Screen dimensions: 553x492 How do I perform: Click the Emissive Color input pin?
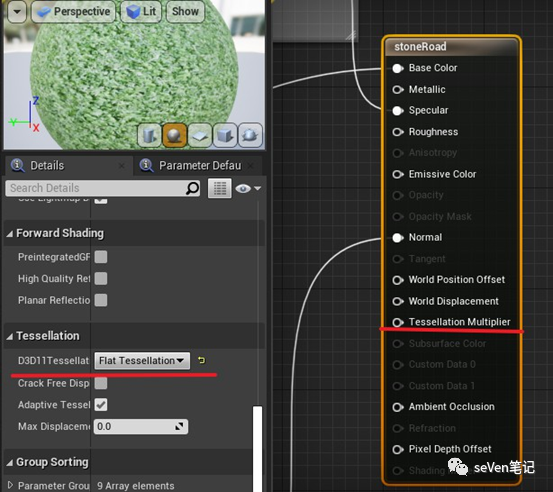[x=397, y=174]
